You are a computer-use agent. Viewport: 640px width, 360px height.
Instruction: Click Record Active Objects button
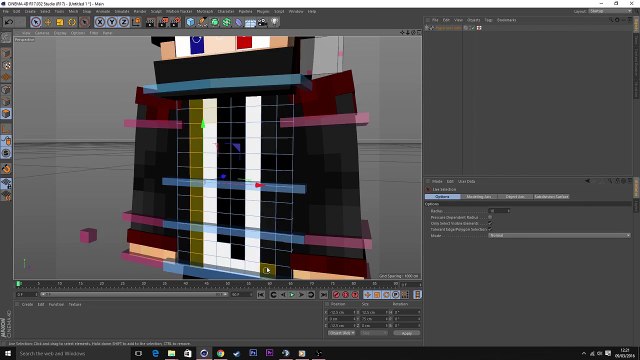click(x=336, y=295)
